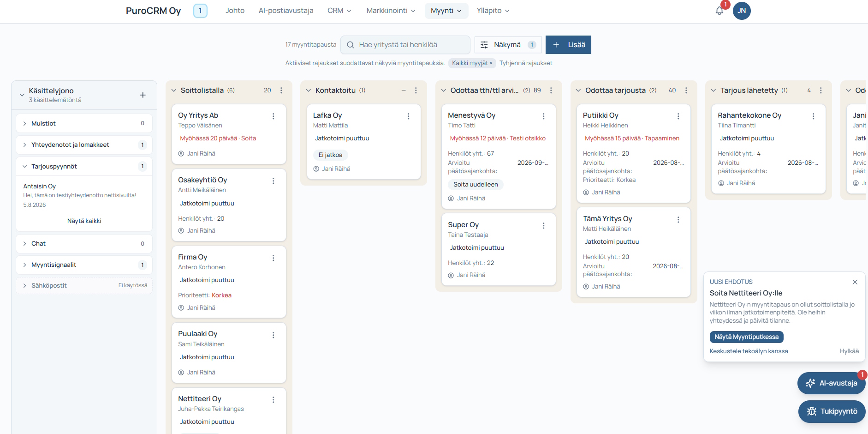Screen dimensions: 868x434
Task: Open Menestyvä Oy card options
Action: click(x=544, y=116)
